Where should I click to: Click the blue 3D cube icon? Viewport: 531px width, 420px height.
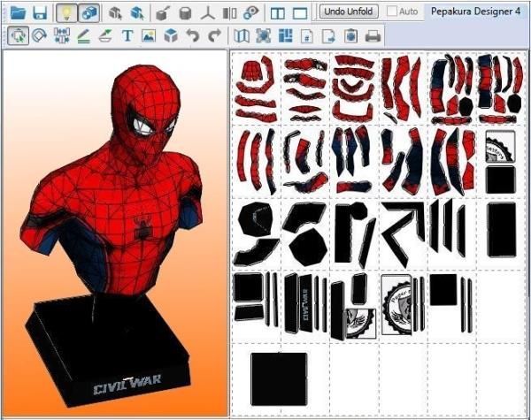tap(171, 35)
